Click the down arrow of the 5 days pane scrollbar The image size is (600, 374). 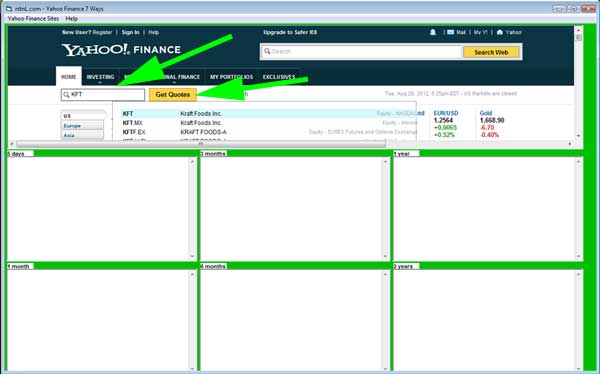(x=192, y=256)
